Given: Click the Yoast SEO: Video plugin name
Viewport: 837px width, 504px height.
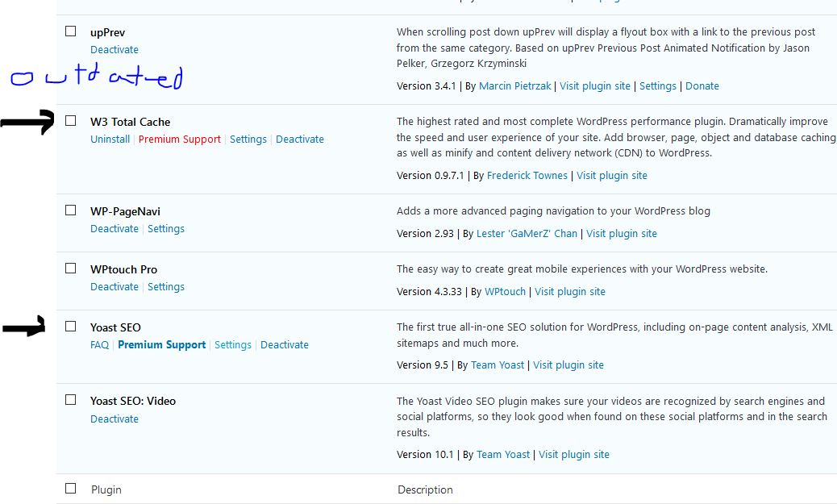Looking at the screenshot, I should pyautogui.click(x=133, y=402).
